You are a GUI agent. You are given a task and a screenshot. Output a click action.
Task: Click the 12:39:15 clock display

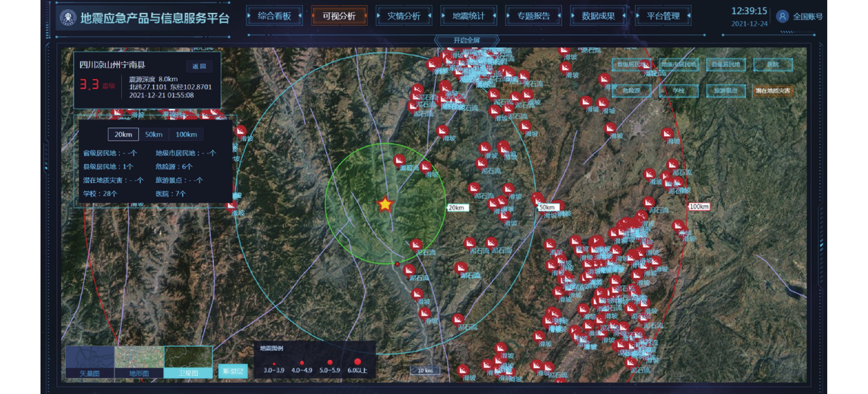pyautogui.click(x=749, y=11)
